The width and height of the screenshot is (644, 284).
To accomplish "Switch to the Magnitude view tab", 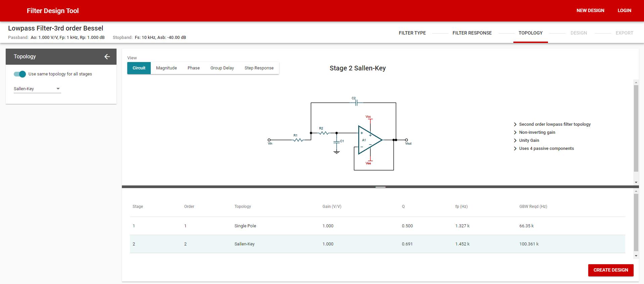I will click(166, 68).
